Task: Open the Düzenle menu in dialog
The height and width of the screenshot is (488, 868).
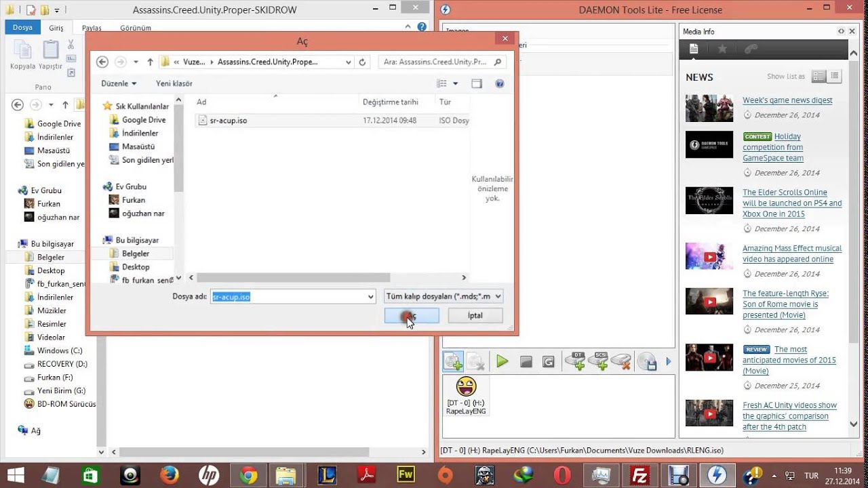Action: pos(119,83)
